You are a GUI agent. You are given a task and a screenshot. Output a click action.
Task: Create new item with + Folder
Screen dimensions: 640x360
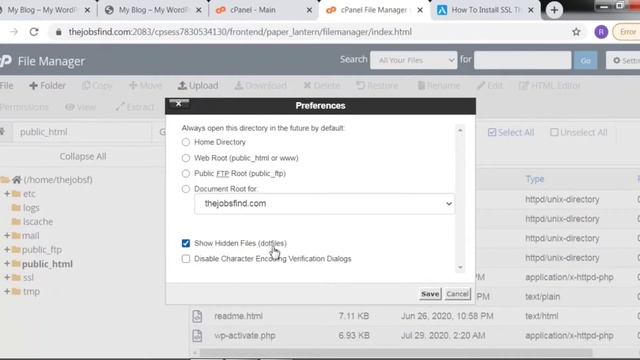[47, 86]
